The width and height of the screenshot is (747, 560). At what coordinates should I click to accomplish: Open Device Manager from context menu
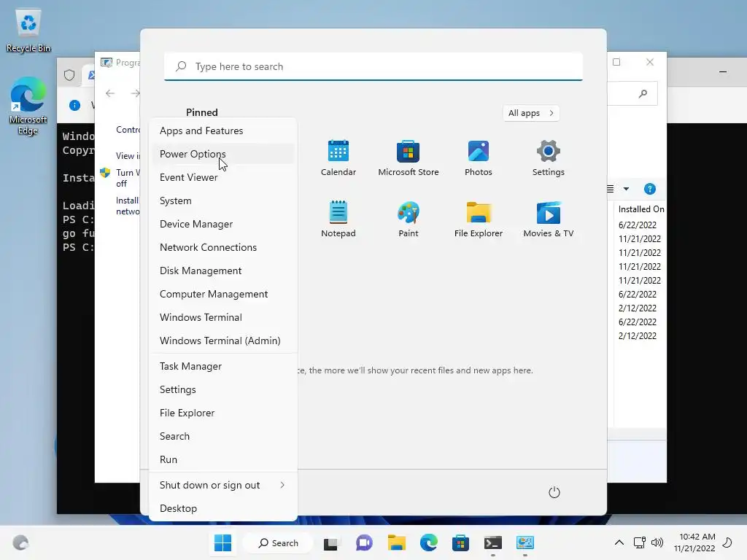click(x=222, y=225)
